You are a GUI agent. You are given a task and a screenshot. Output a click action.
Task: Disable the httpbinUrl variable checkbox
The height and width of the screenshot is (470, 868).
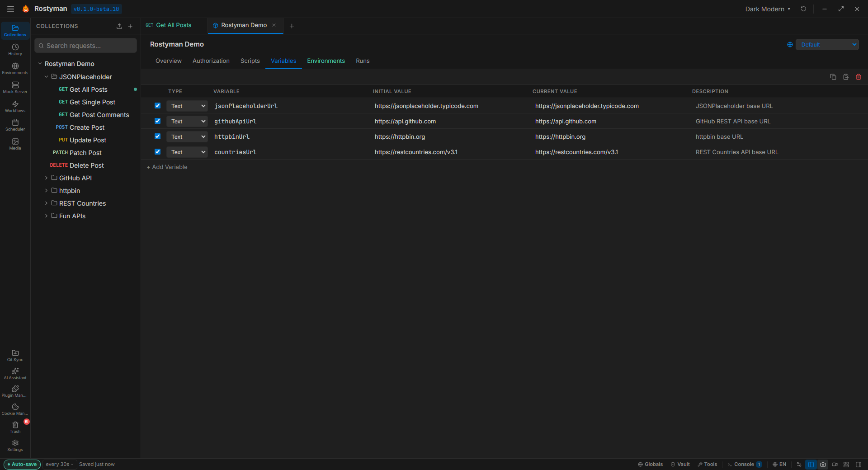coord(157,136)
